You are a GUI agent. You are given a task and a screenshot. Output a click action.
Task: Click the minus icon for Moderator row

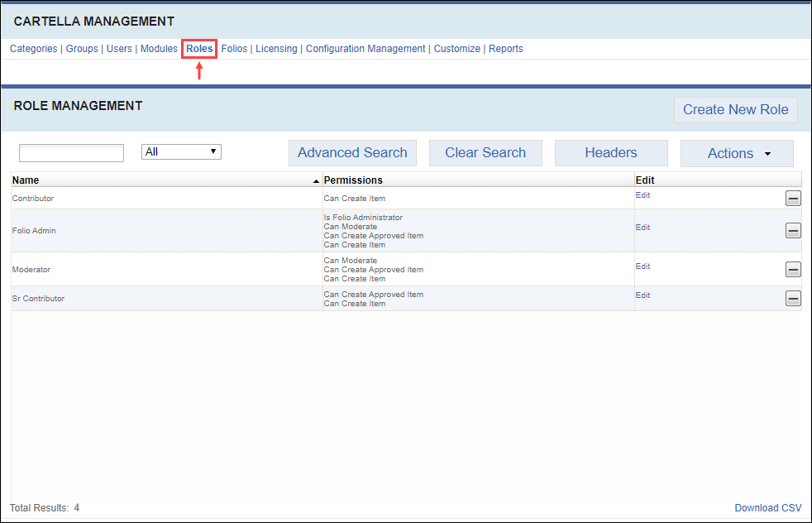tap(792, 270)
